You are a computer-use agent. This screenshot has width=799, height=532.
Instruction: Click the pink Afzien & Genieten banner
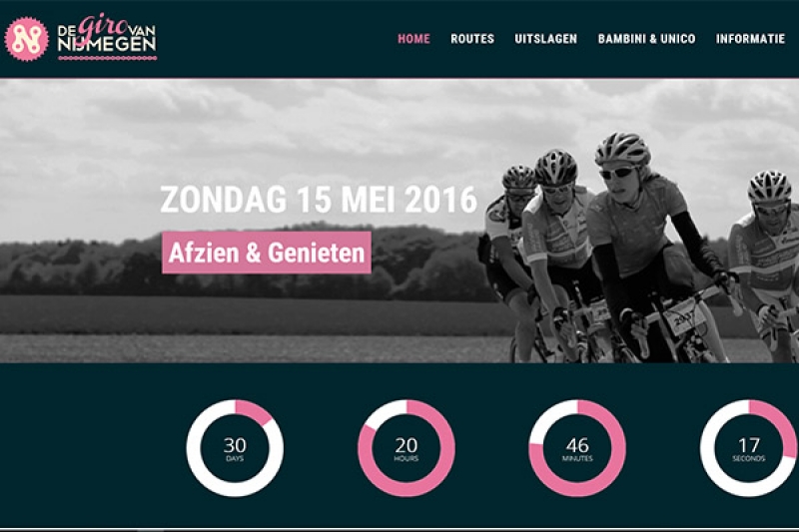click(267, 253)
